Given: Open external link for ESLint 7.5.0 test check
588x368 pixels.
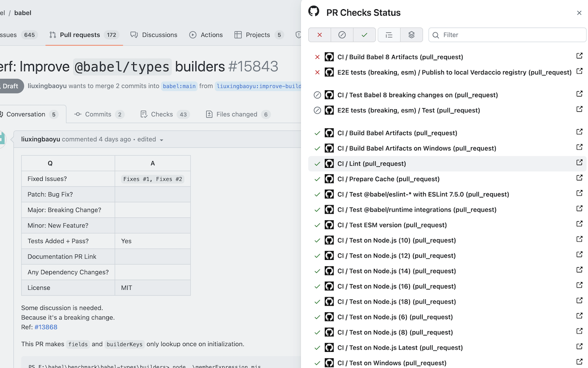Looking at the screenshot, I should (x=579, y=193).
